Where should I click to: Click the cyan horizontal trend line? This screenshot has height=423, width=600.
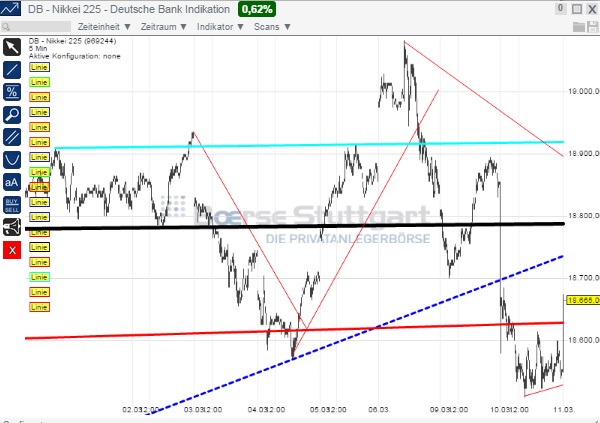pos(309,145)
